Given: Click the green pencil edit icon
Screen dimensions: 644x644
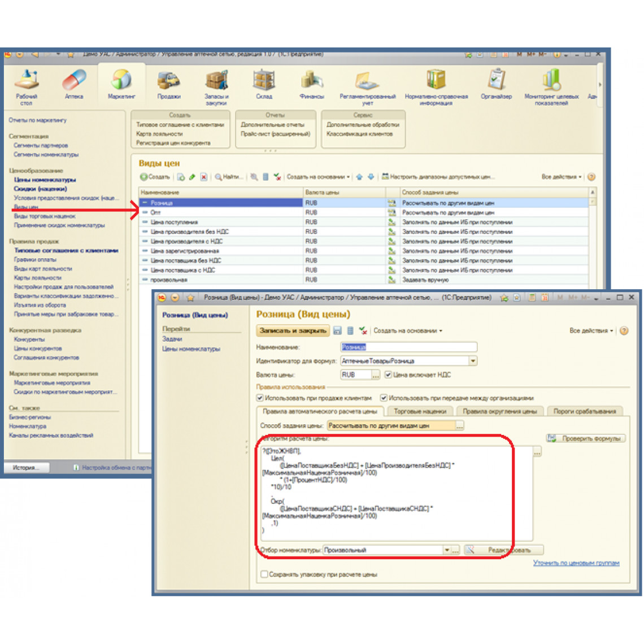Looking at the screenshot, I should (x=192, y=177).
